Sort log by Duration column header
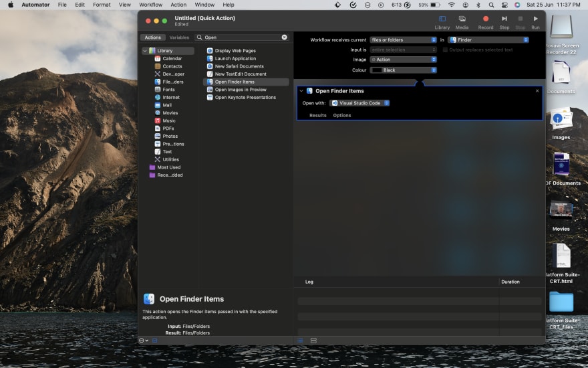 pos(510,282)
